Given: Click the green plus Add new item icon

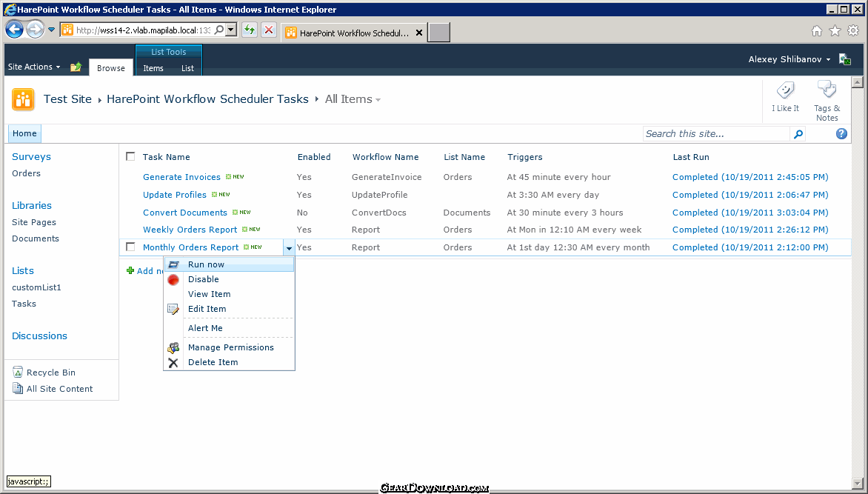Looking at the screenshot, I should click(x=130, y=271).
